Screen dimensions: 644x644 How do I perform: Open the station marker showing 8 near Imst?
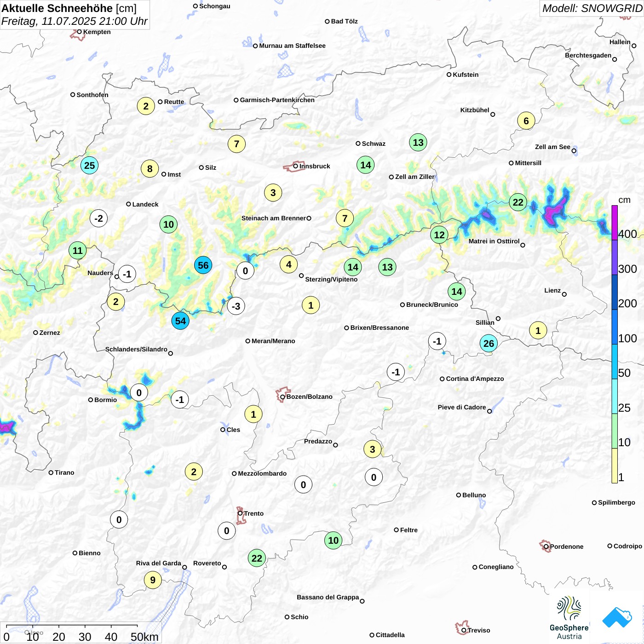click(x=150, y=169)
